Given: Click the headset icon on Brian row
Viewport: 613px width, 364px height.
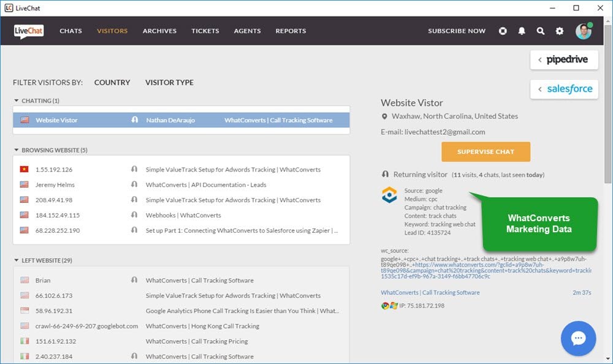Looking at the screenshot, I should click(x=134, y=280).
